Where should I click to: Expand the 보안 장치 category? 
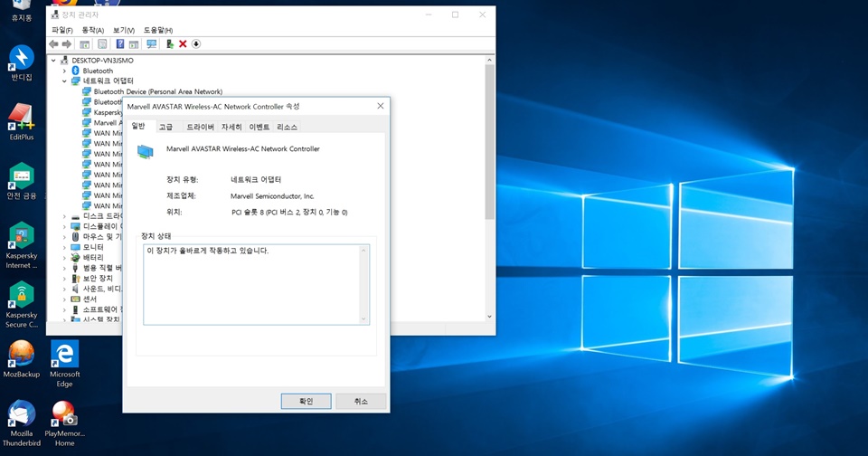[64, 279]
